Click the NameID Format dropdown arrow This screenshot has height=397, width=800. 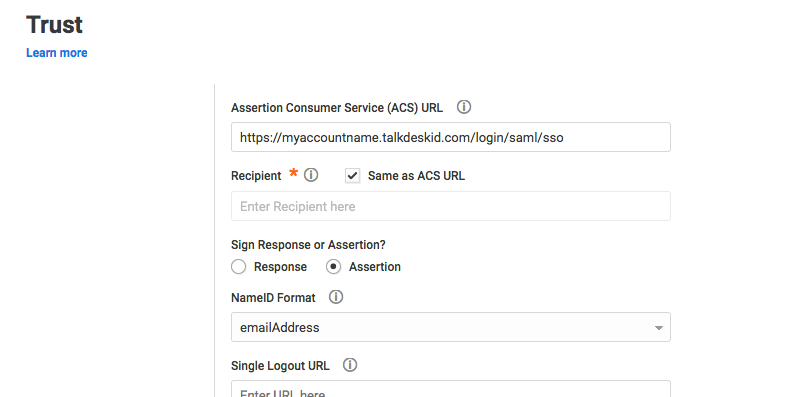(x=659, y=328)
